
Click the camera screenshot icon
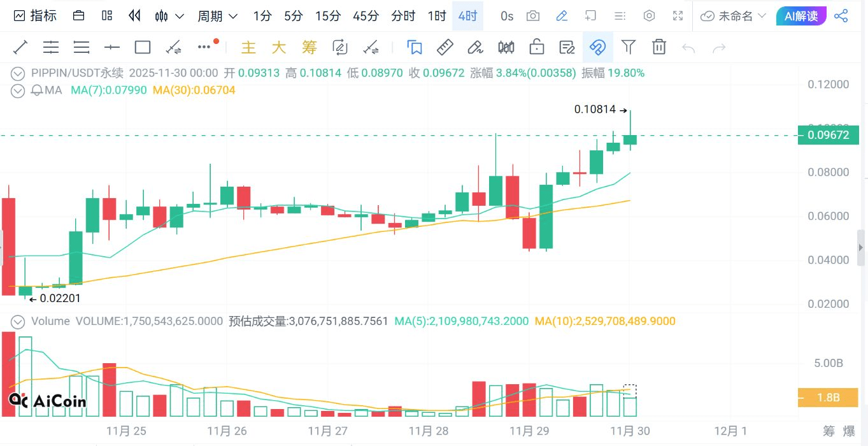[534, 16]
